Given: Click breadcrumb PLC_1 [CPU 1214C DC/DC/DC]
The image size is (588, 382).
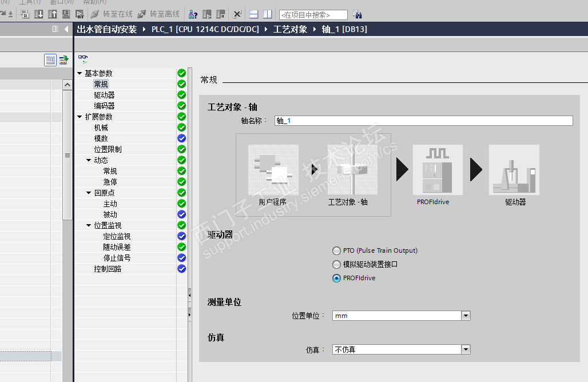Looking at the screenshot, I should coord(205,29).
